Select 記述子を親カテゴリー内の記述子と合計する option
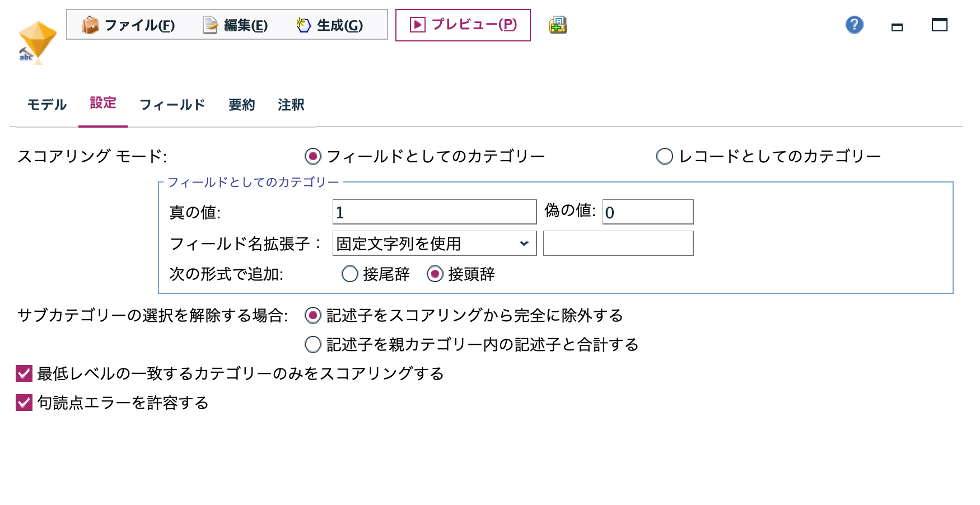This screenshot has height=505, width=980. pos(314,345)
